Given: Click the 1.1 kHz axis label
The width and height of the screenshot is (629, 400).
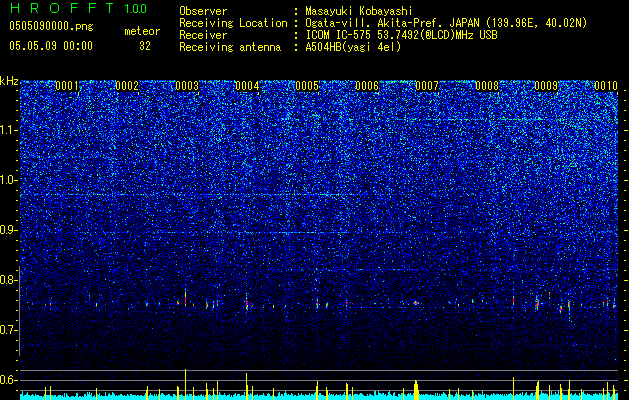Looking at the screenshot, I should tap(9, 130).
